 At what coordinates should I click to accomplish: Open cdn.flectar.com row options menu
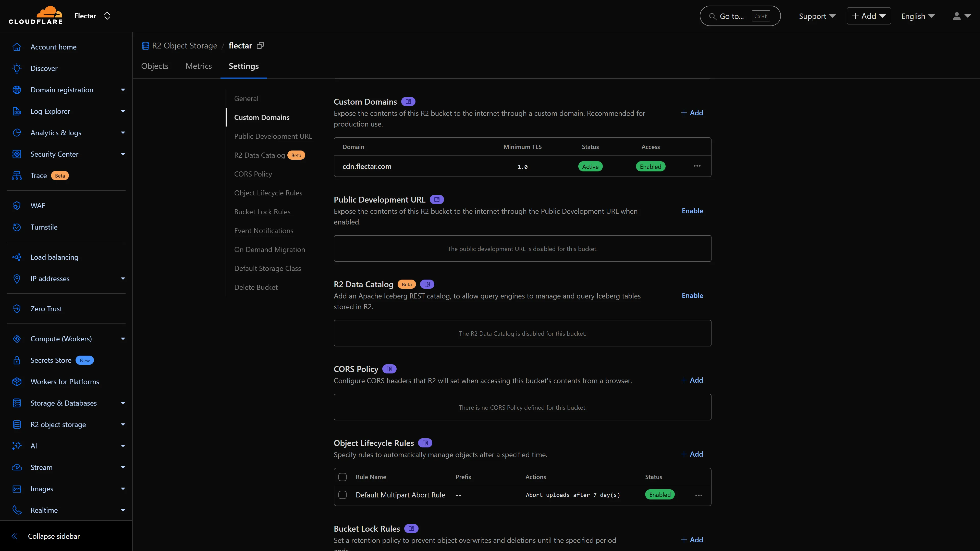click(x=696, y=166)
